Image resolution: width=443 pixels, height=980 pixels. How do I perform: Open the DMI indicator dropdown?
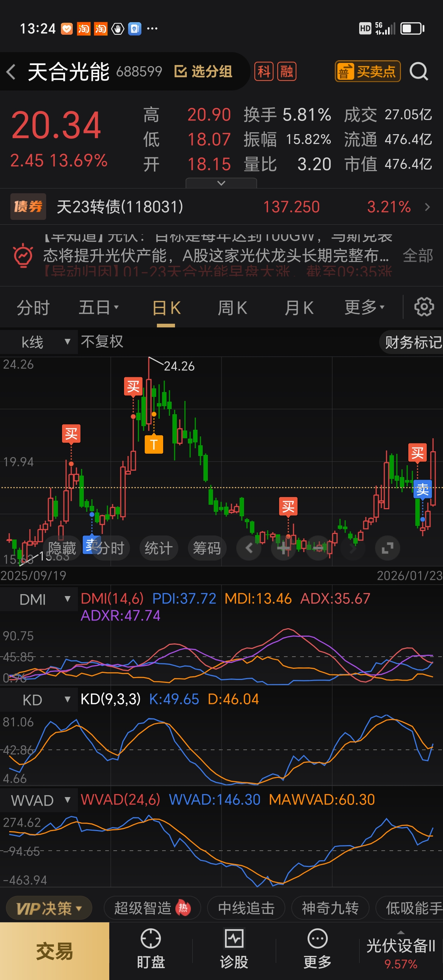pos(39,599)
